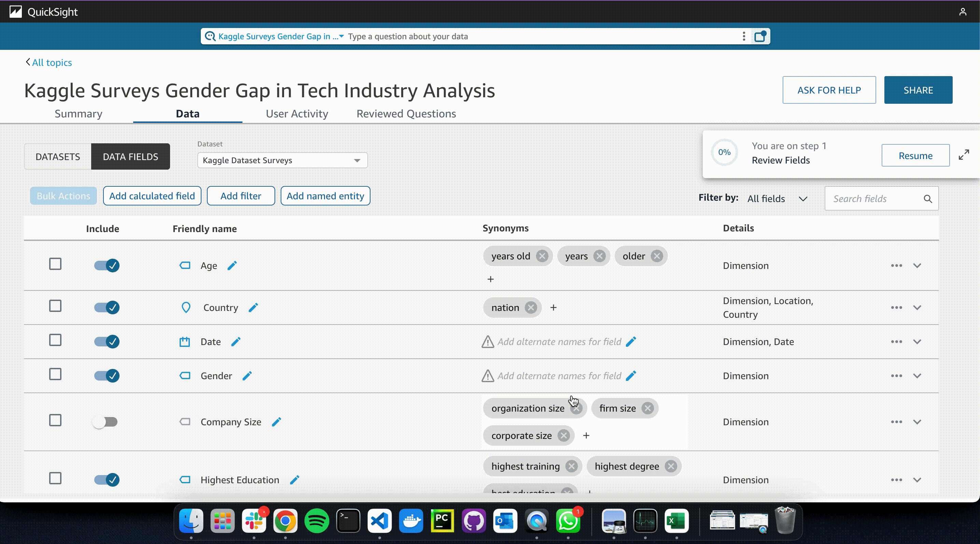The width and height of the screenshot is (980, 544).
Task: Remove the 'years old' synonym
Action: point(542,256)
